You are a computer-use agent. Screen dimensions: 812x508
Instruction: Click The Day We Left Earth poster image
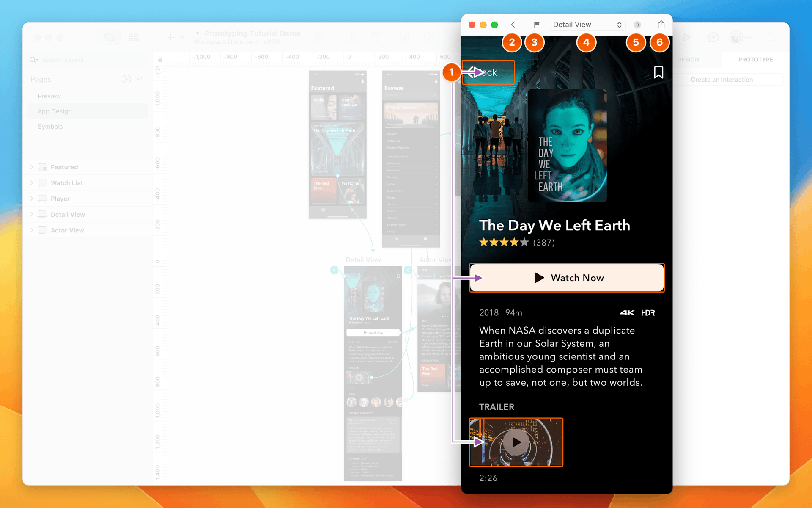point(567,145)
